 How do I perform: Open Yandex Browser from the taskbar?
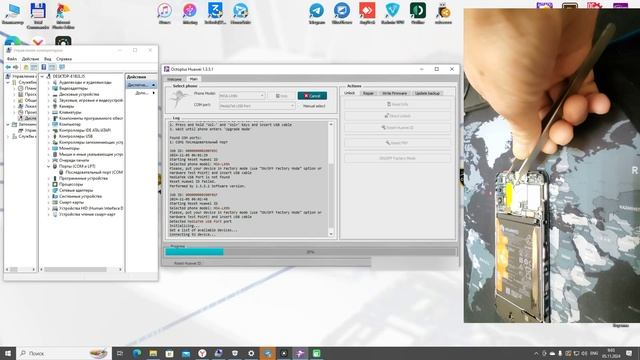(202, 353)
